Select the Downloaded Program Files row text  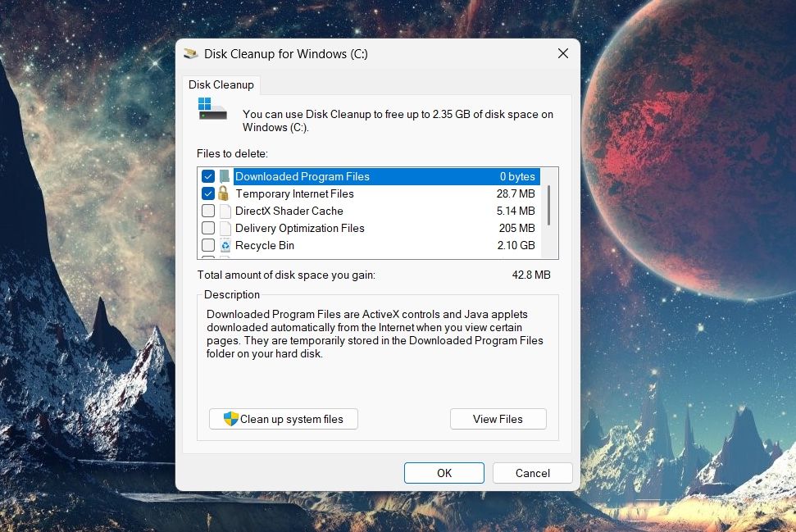coord(302,176)
